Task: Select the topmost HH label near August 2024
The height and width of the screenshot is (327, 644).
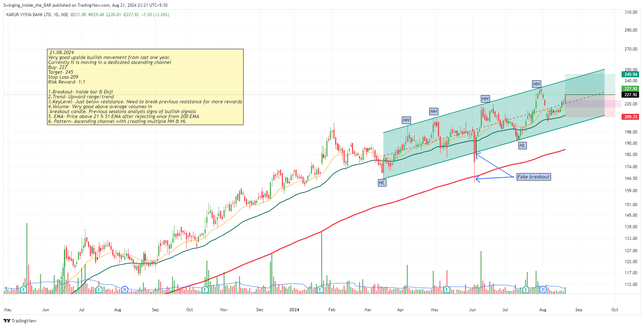Action: coord(536,84)
